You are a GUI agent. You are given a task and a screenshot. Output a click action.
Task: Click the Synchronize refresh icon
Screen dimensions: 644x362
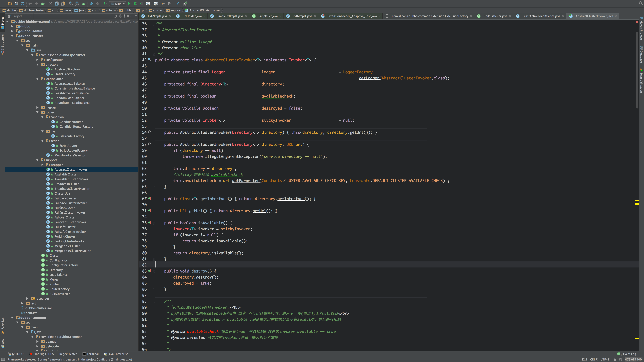pyautogui.click(x=23, y=4)
